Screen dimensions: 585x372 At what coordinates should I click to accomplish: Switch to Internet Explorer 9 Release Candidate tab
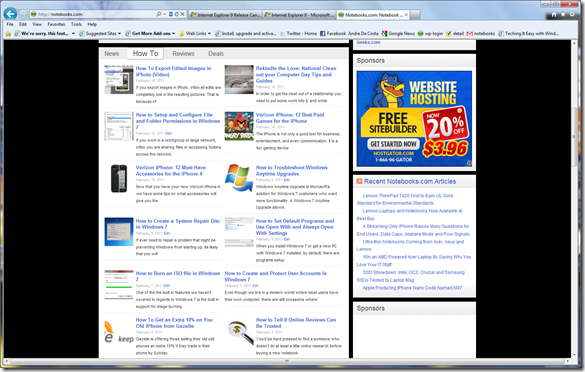click(225, 15)
